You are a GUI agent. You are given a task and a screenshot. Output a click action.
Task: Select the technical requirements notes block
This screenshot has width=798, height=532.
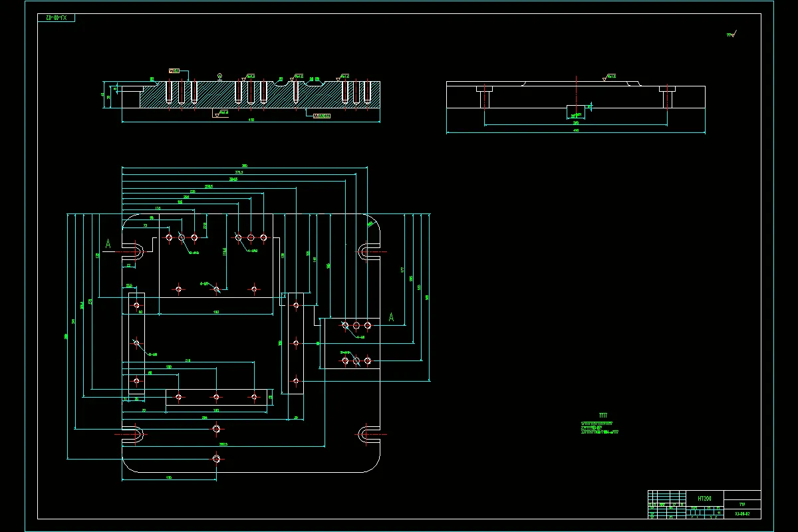pyautogui.click(x=600, y=424)
